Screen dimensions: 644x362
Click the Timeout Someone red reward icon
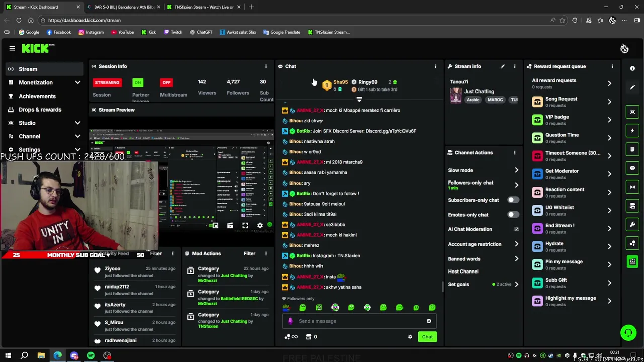click(537, 156)
